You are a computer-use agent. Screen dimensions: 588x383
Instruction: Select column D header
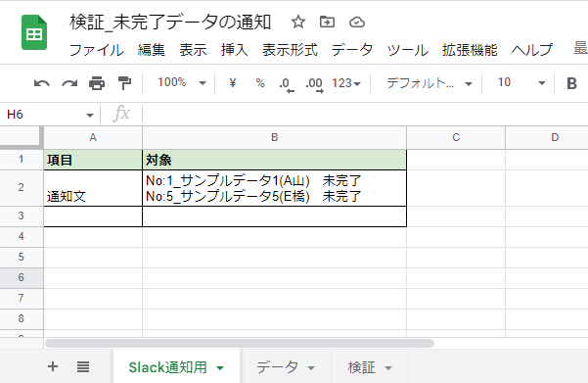tap(547, 138)
